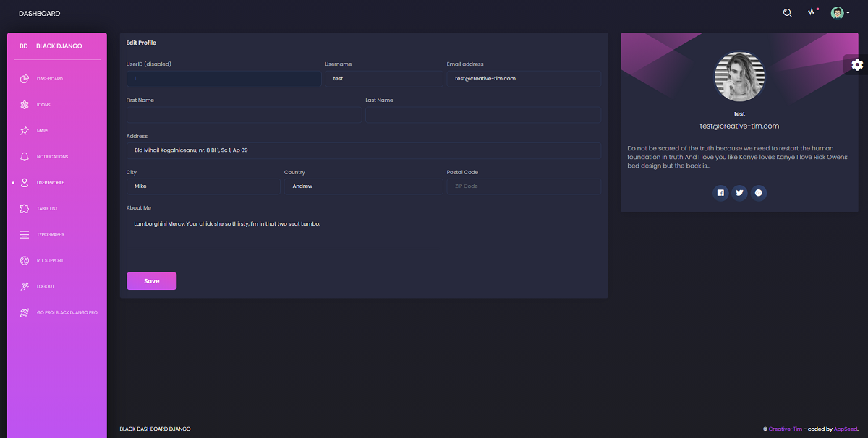This screenshot has height=438, width=868.
Task: Click the atom icon next to Icons
Action: click(25, 105)
